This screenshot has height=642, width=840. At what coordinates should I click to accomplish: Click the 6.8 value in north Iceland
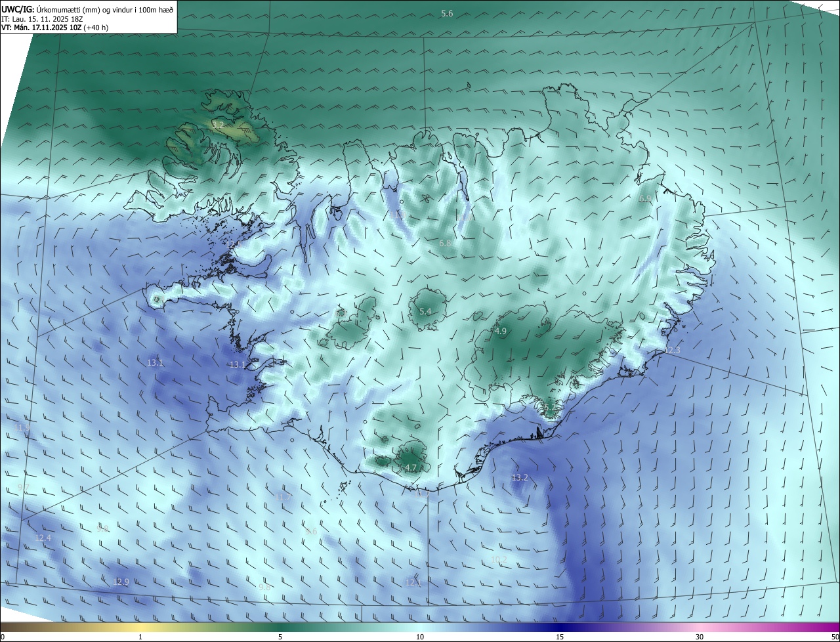pos(445,243)
